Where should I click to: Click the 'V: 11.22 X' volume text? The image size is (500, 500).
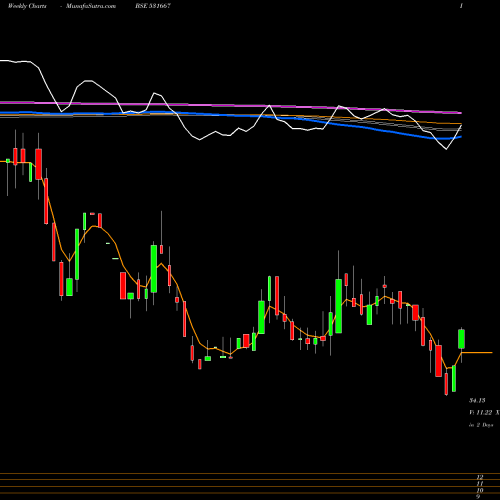click(484, 413)
